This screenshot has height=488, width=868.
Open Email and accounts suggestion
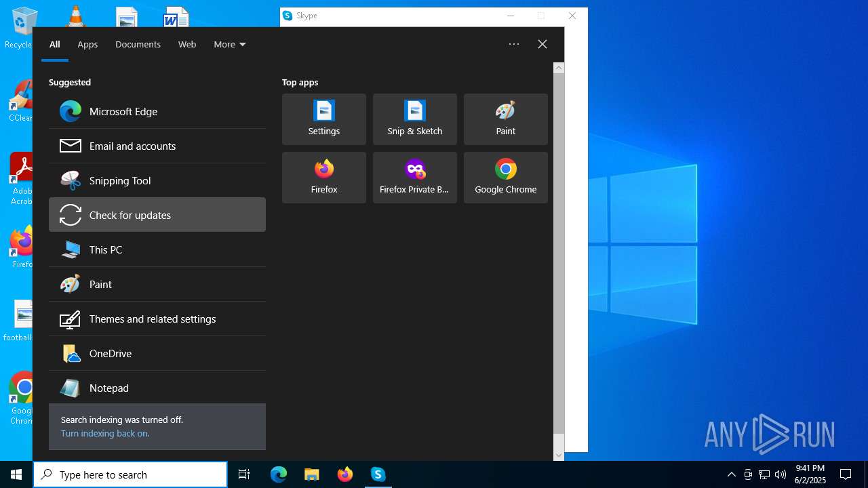(x=157, y=146)
